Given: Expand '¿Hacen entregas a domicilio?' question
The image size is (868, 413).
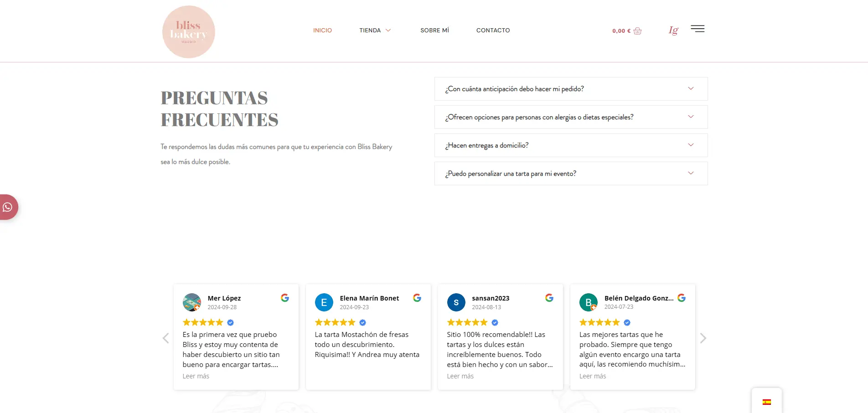Looking at the screenshot, I should pyautogui.click(x=571, y=145).
